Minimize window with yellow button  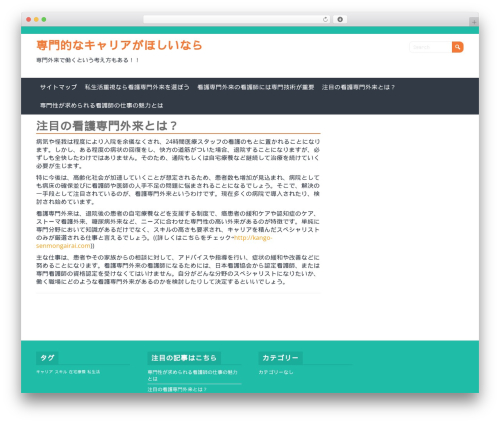click(x=36, y=19)
